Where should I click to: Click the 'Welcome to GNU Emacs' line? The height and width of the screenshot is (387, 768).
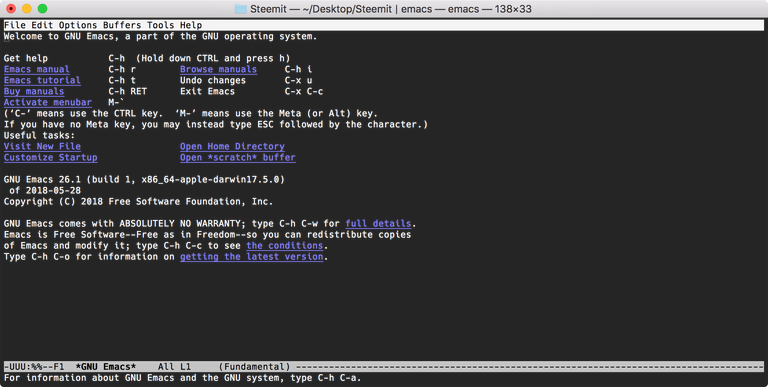pos(160,36)
